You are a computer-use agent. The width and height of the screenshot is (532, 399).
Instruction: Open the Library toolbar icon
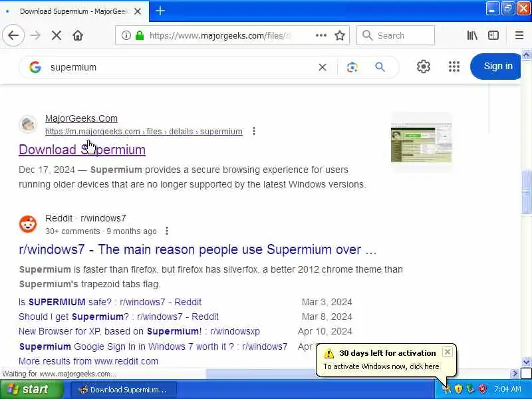472,35
